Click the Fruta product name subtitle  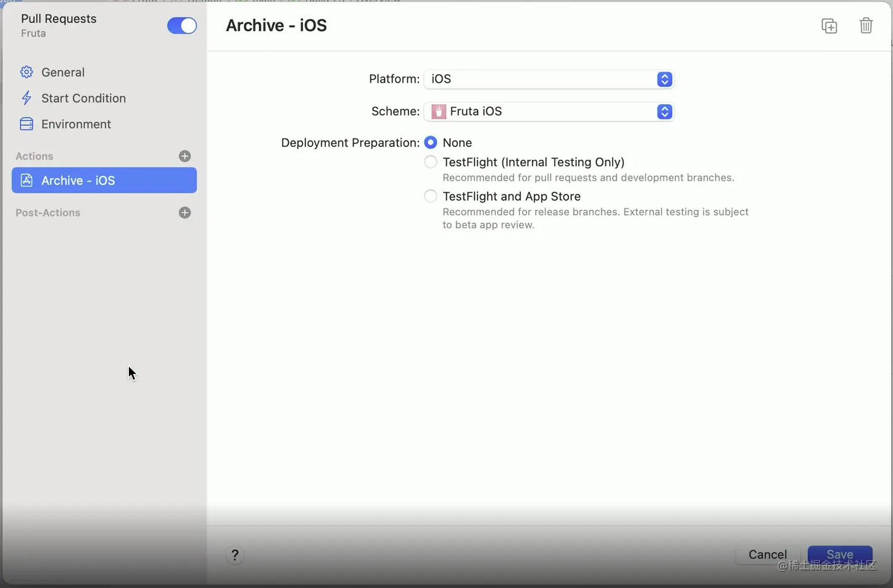click(33, 33)
